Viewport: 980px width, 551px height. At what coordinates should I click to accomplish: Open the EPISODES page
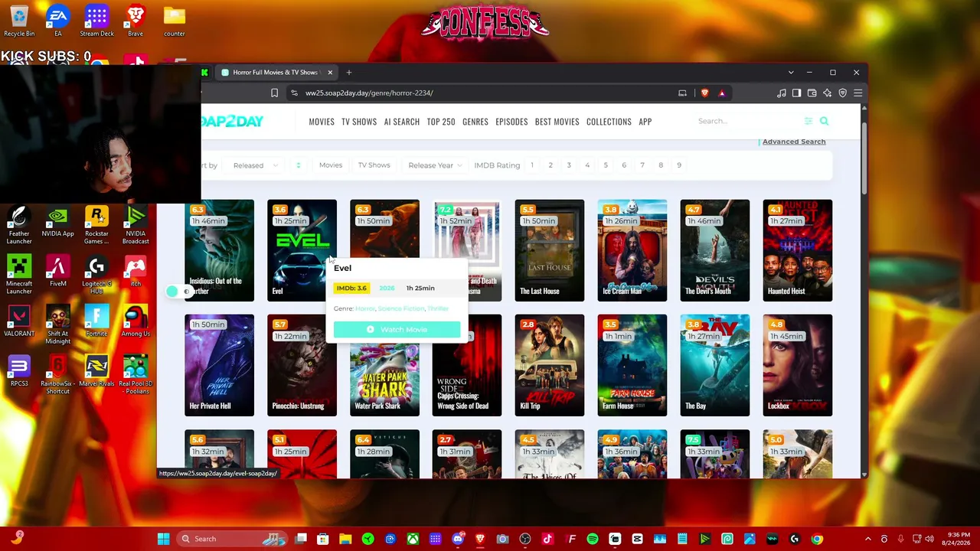pos(511,122)
